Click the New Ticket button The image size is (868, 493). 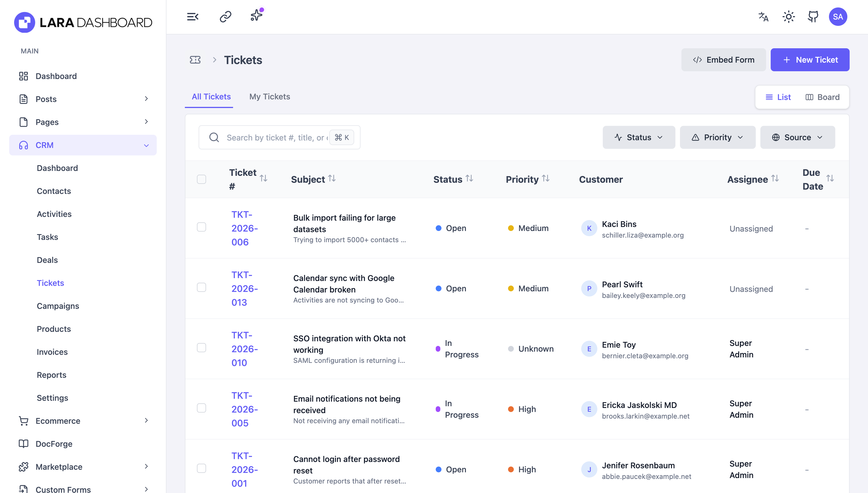(810, 59)
